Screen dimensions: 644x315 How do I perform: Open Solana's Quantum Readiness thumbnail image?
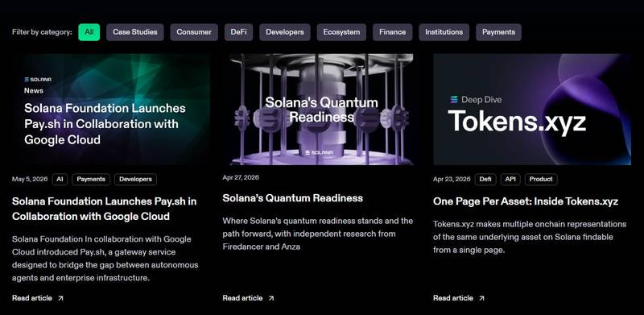(x=321, y=110)
